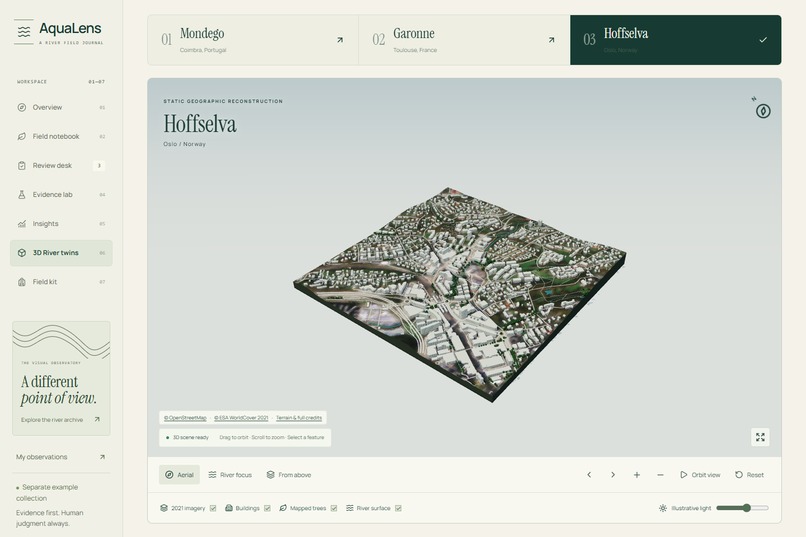Click the Mapped trees leaf icon

[x=283, y=508]
